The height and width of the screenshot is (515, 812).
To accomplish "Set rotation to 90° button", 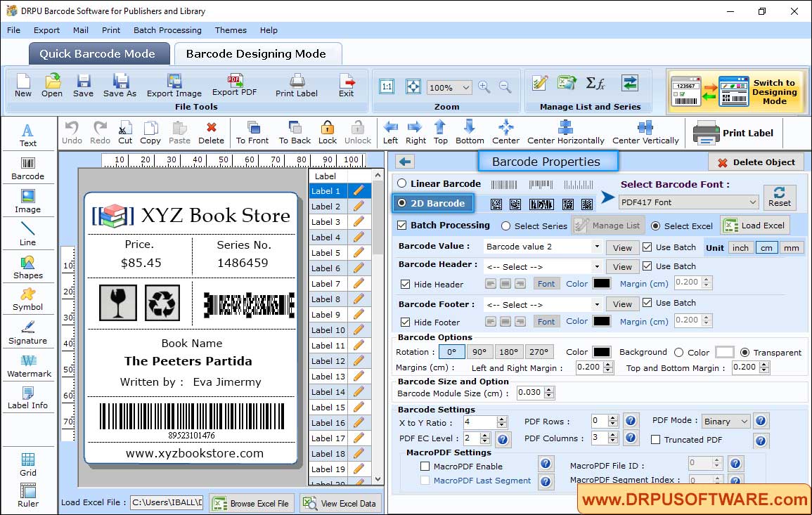I will coord(479,352).
